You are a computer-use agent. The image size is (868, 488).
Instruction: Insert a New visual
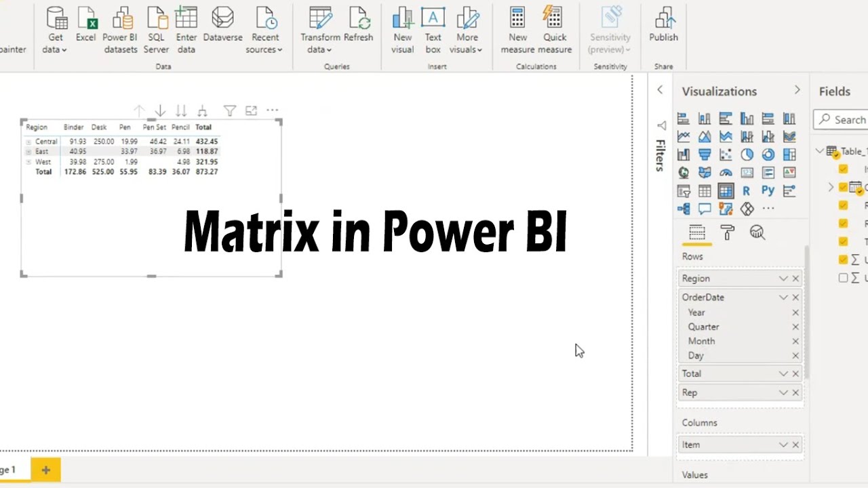(402, 30)
